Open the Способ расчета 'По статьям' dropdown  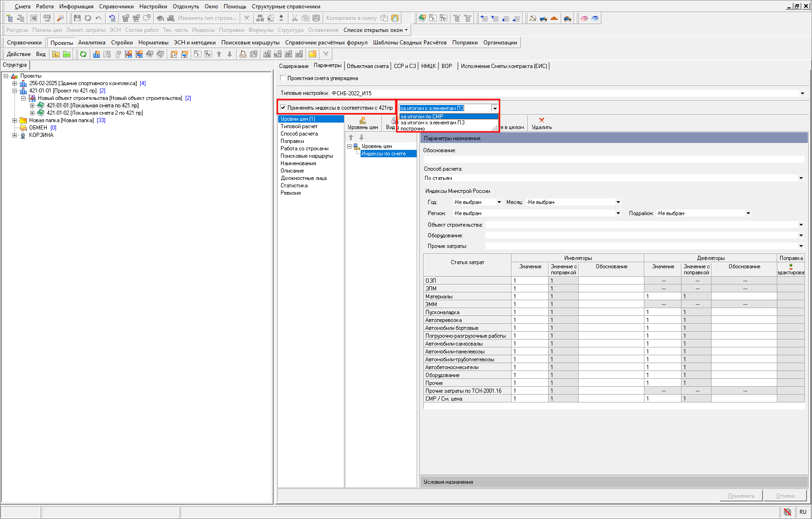click(801, 178)
